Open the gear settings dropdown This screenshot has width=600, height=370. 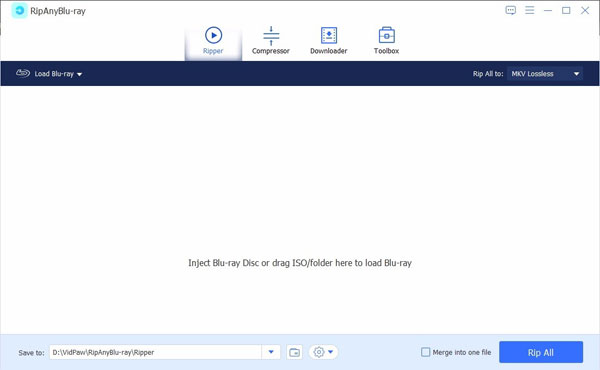323,352
